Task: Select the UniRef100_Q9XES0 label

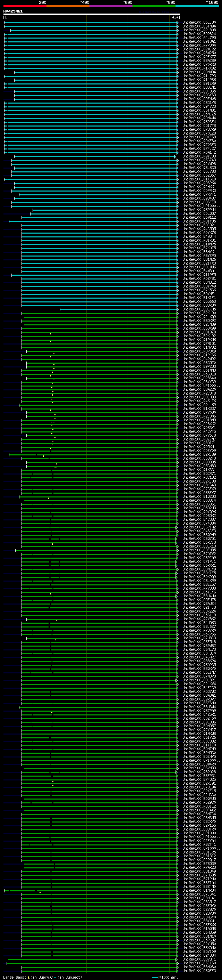Action: (x=199, y=141)
